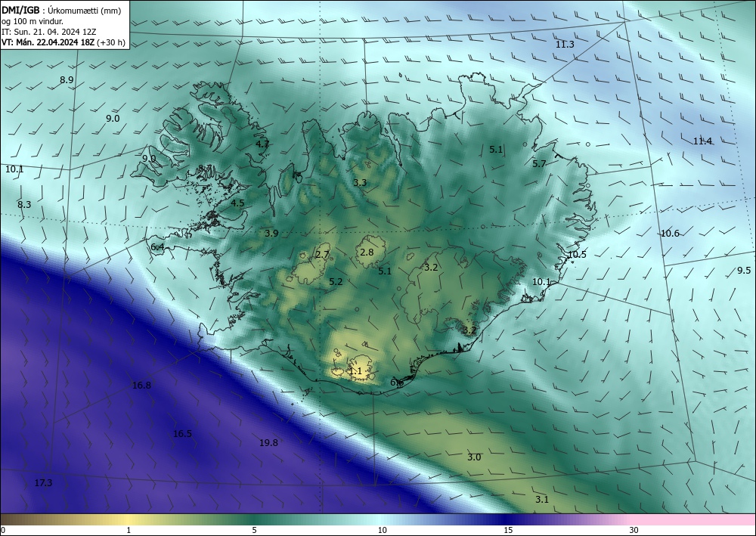The height and width of the screenshot is (536, 756).
Task: Click the glacier value 2.7
Action: (x=322, y=255)
